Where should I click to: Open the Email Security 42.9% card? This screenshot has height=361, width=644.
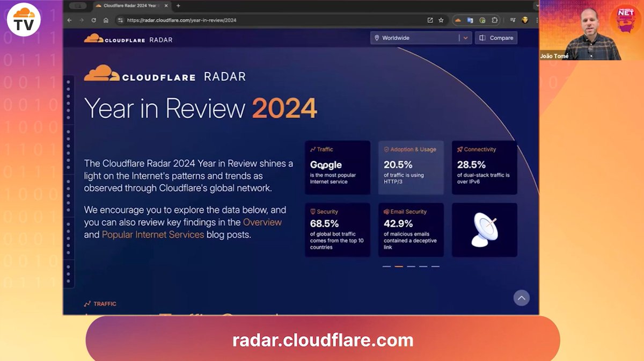click(x=411, y=230)
